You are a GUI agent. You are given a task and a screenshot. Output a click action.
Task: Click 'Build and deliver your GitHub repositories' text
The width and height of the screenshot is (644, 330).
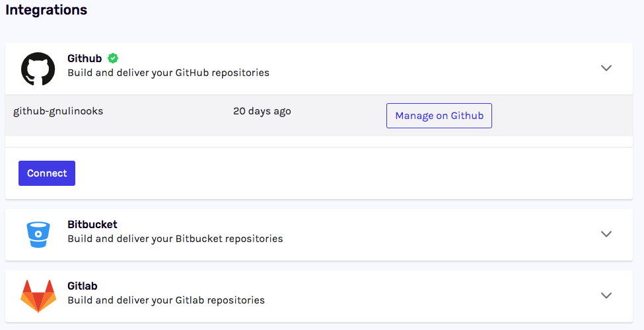click(x=168, y=73)
